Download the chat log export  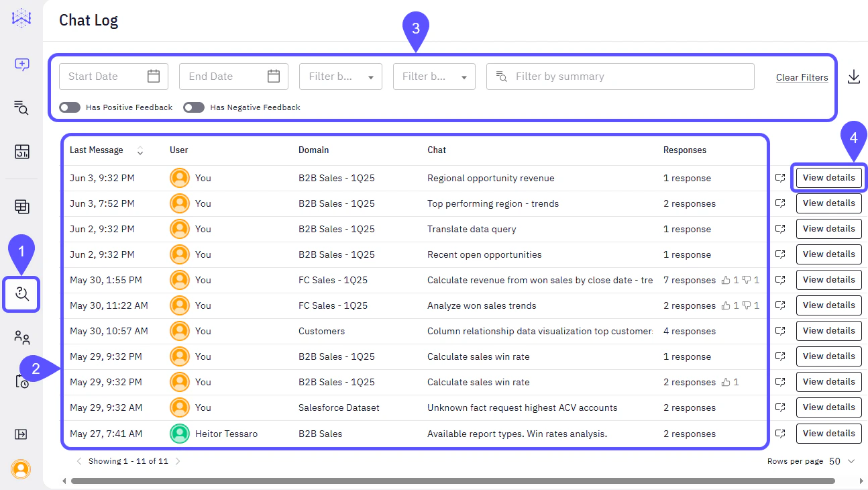click(x=854, y=77)
